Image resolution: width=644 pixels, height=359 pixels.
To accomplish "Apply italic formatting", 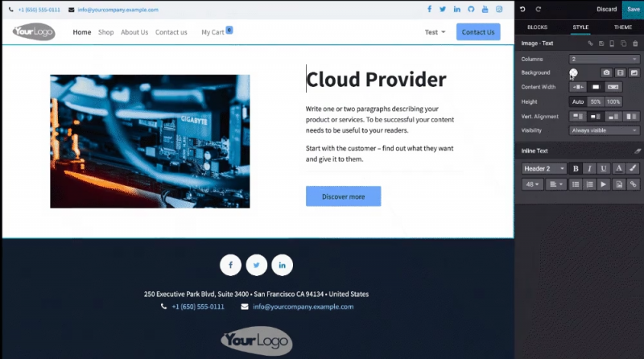I will click(x=589, y=168).
